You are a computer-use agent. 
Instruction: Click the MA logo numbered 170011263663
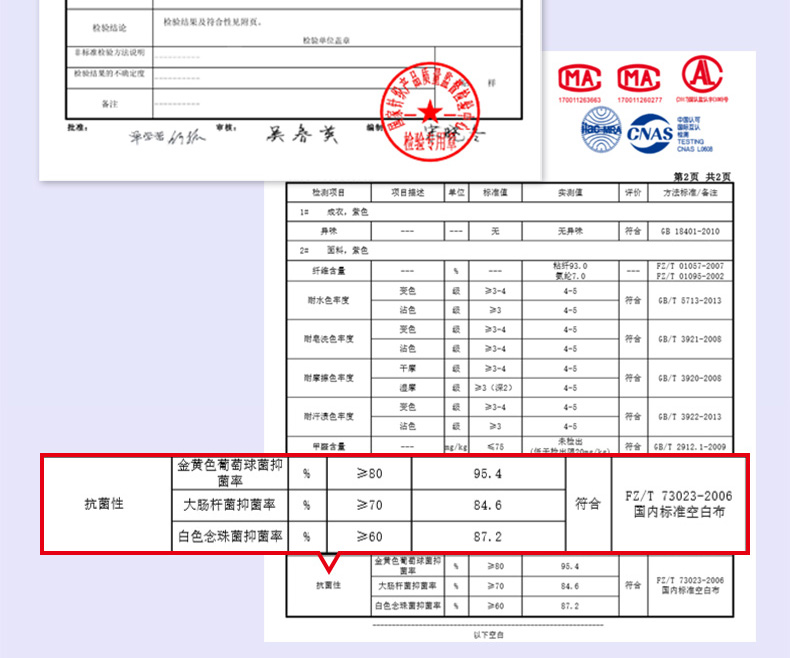579,79
